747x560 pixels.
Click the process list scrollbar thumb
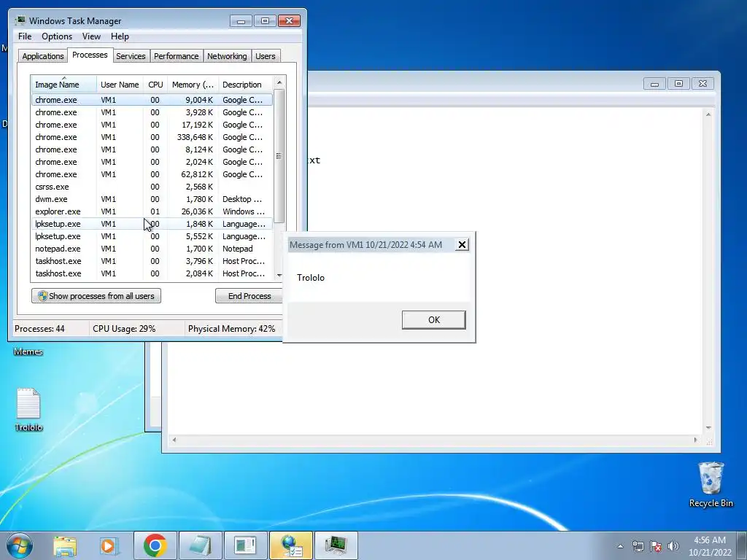[x=279, y=156]
